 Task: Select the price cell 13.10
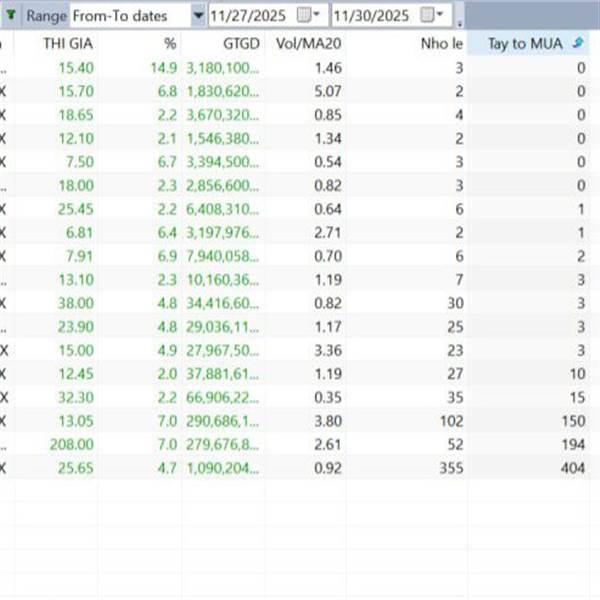[76, 280]
